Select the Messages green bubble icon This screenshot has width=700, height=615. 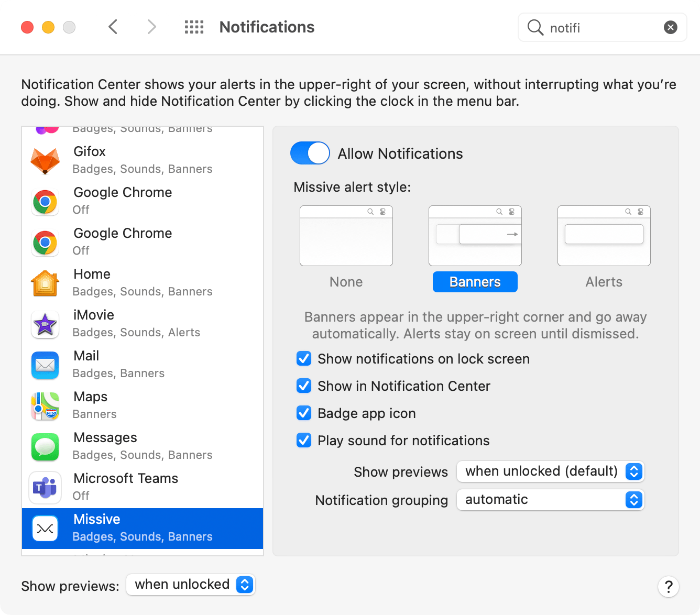pos(45,447)
